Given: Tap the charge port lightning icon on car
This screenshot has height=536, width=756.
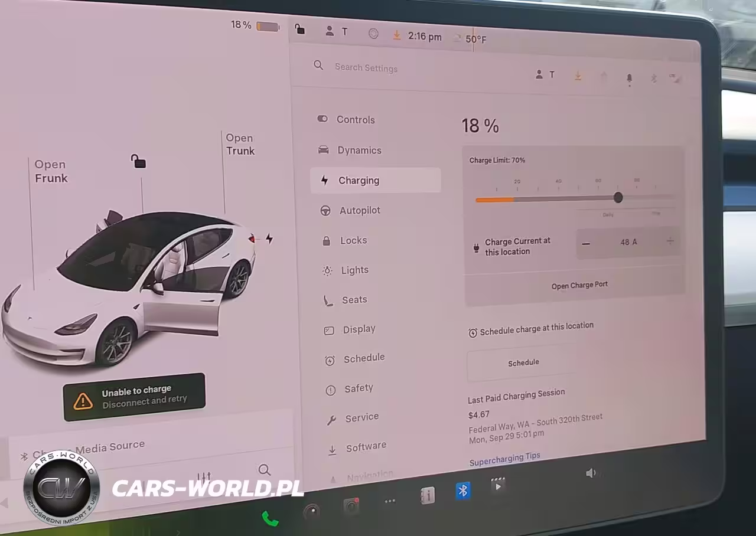Looking at the screenshot, I should (x=269, y=238).
